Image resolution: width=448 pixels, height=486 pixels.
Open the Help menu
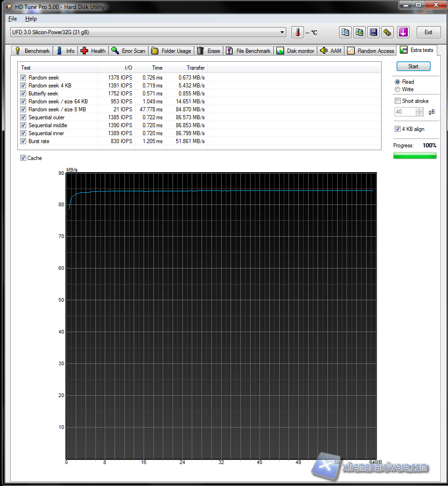pyautogui.click(x=31, y=19)
